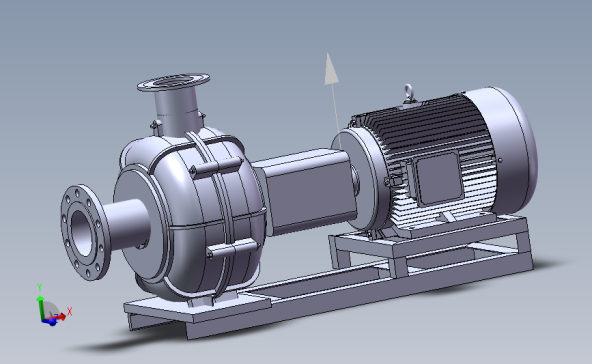Select the motor's rear fan cover

508,150
